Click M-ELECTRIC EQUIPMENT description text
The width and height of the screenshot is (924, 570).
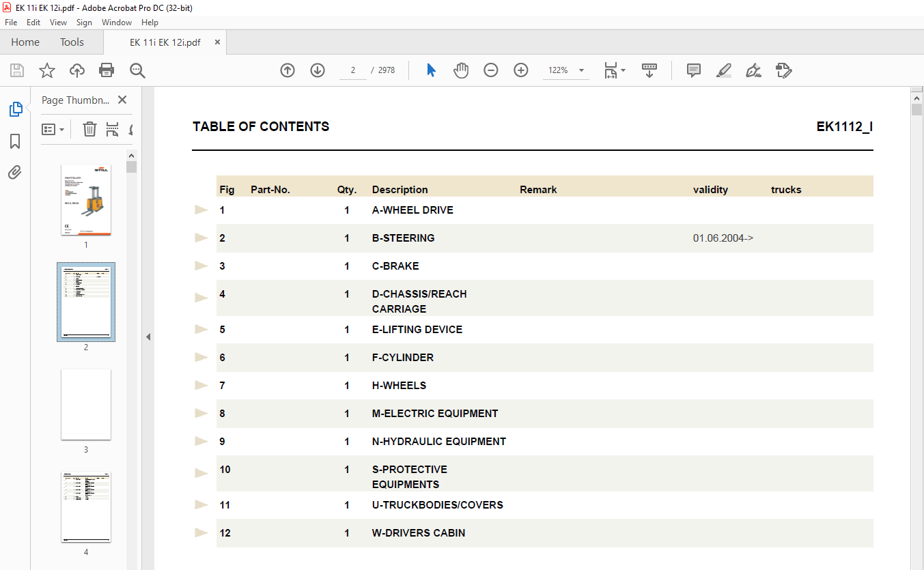pyautogui.click(x=435, y=414)
